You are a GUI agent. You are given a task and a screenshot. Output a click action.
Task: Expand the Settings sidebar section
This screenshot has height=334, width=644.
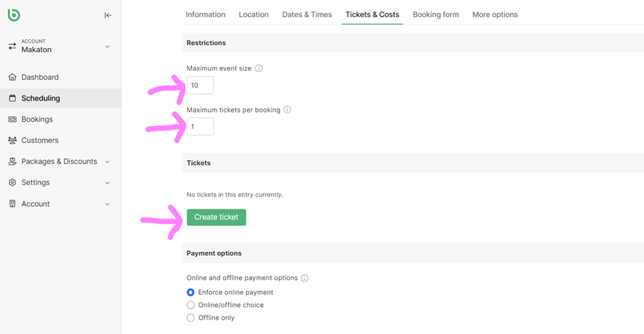click(108, 183)
